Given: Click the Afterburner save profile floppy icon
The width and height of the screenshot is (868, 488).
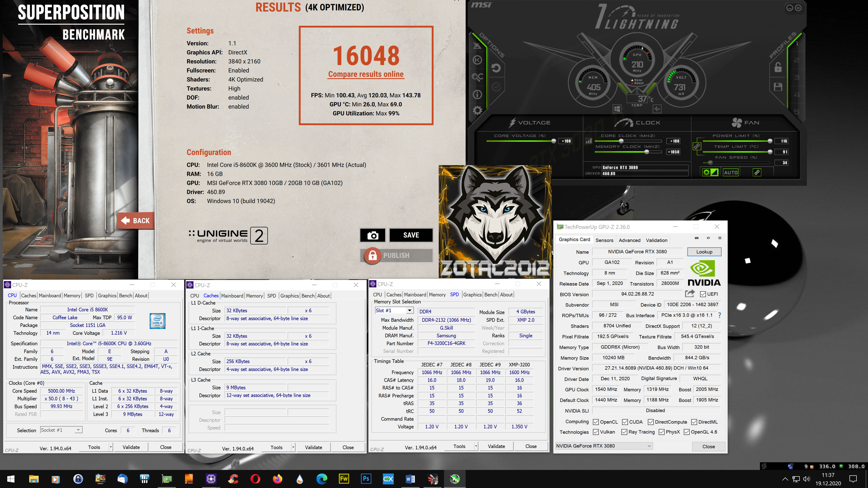Looking at the screenshot, I should point(778,87).
